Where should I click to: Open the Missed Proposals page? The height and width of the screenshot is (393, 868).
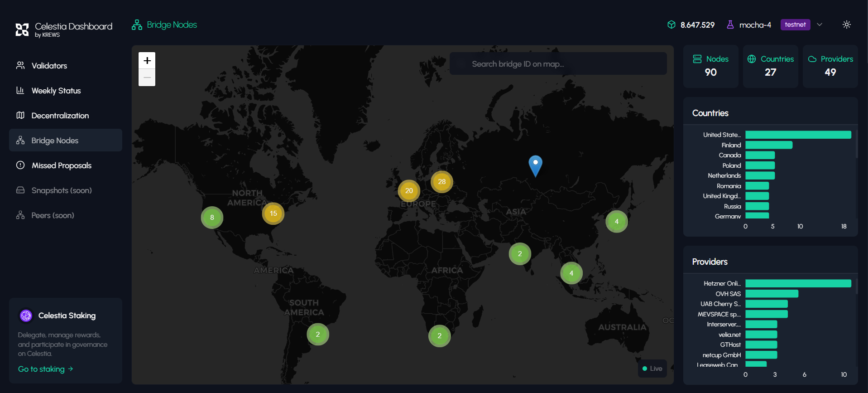coord(66,165)
